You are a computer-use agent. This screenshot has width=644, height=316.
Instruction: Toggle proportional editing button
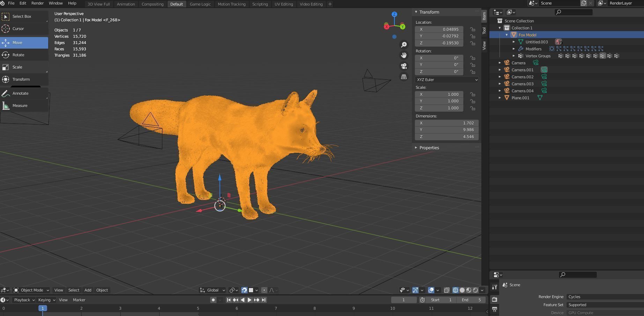[264, 290]
